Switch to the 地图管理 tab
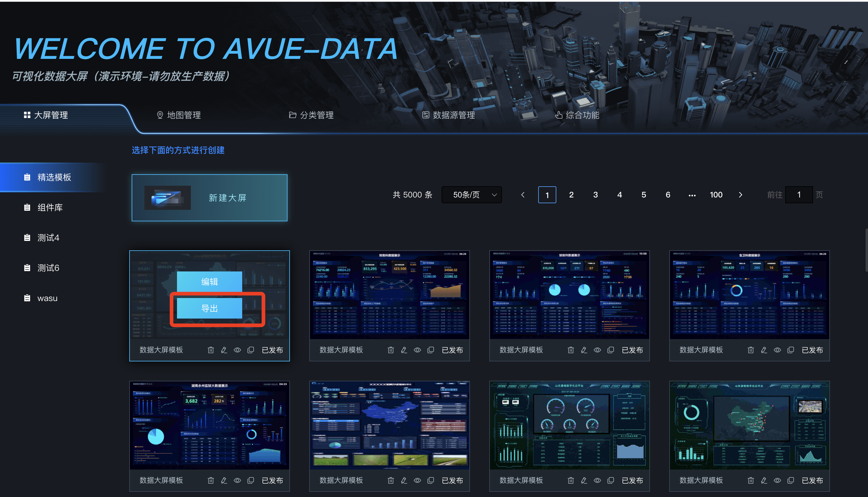Viewport: 868px width, 497px height. [178, 115]
